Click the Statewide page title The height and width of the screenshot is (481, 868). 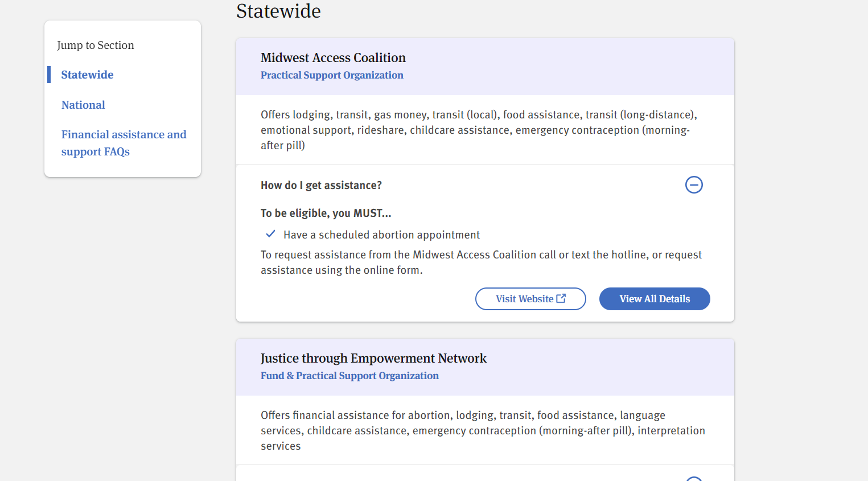click(x=278, y=11)
